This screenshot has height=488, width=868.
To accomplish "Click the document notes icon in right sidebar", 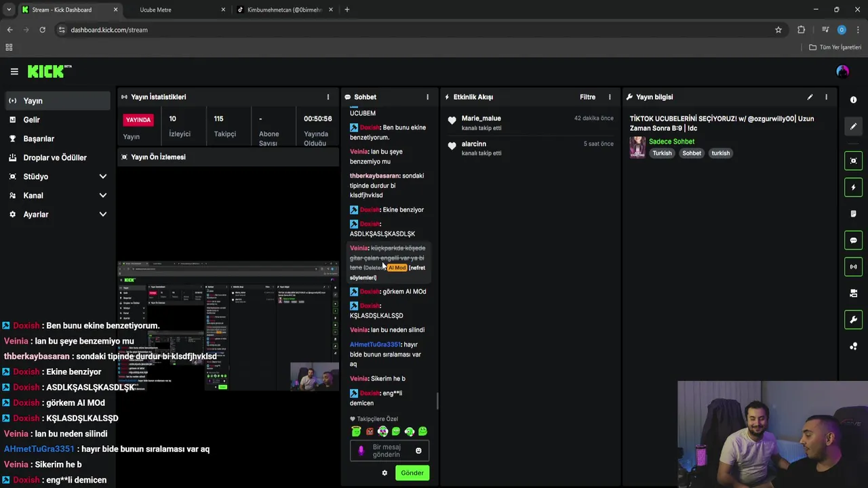I will [x=853, y=213].
